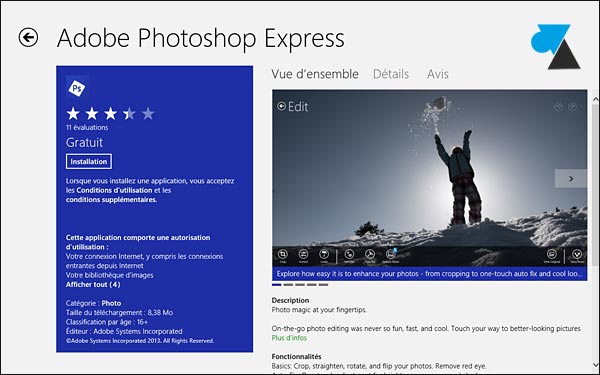Click the Save Photo icon in the preview
The height and width of the screenshot is (375, 600).
577,254
